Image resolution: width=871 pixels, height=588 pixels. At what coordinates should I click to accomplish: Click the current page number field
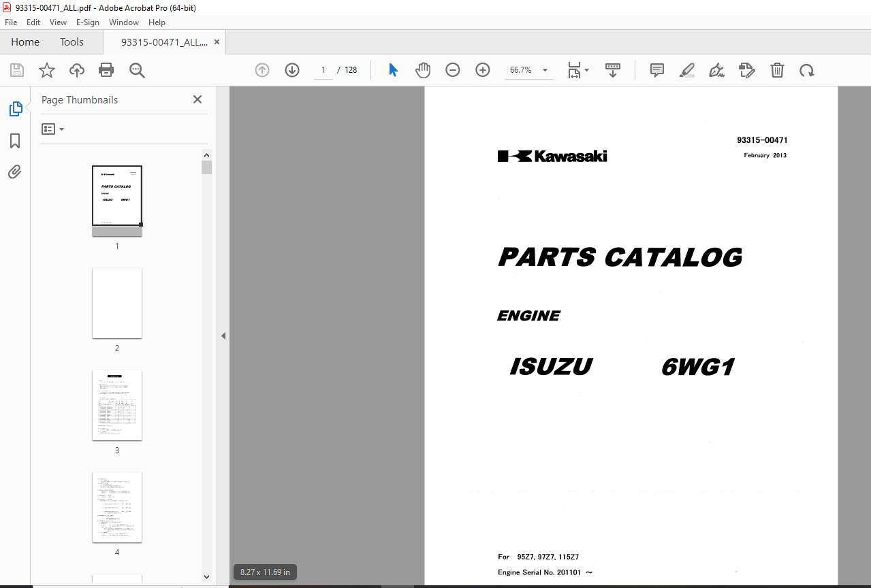point(323,70)
